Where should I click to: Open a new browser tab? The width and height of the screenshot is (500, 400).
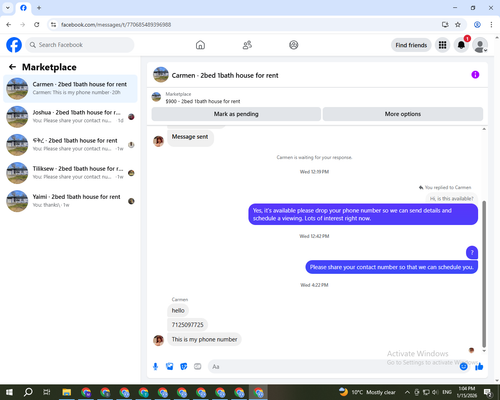click(x=39, y=8)
